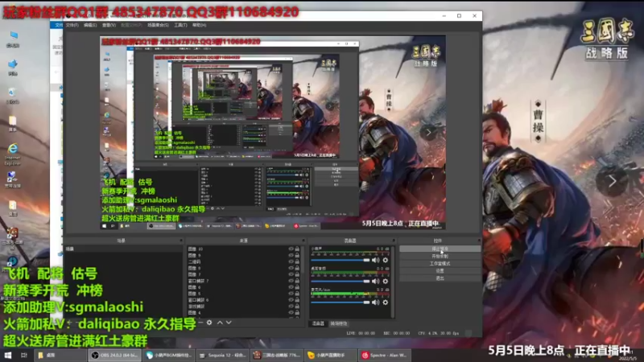Switch to the 转场特效 tab
The image size is (644, 362).
(x=338, y=323)
